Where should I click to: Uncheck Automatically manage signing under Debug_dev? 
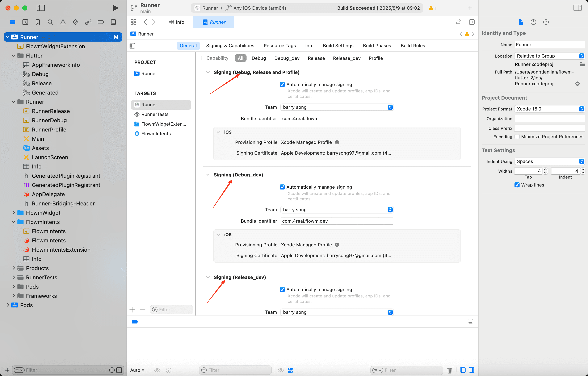[x=282, y=187]
